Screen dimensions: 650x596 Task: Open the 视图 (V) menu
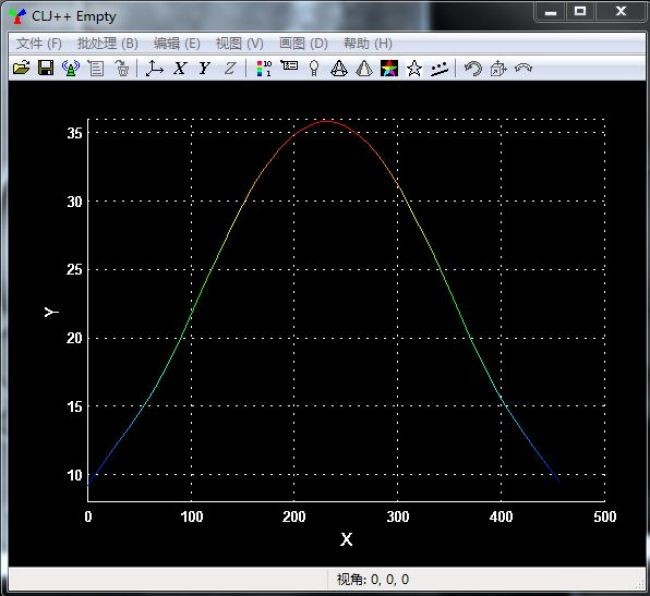240,43
